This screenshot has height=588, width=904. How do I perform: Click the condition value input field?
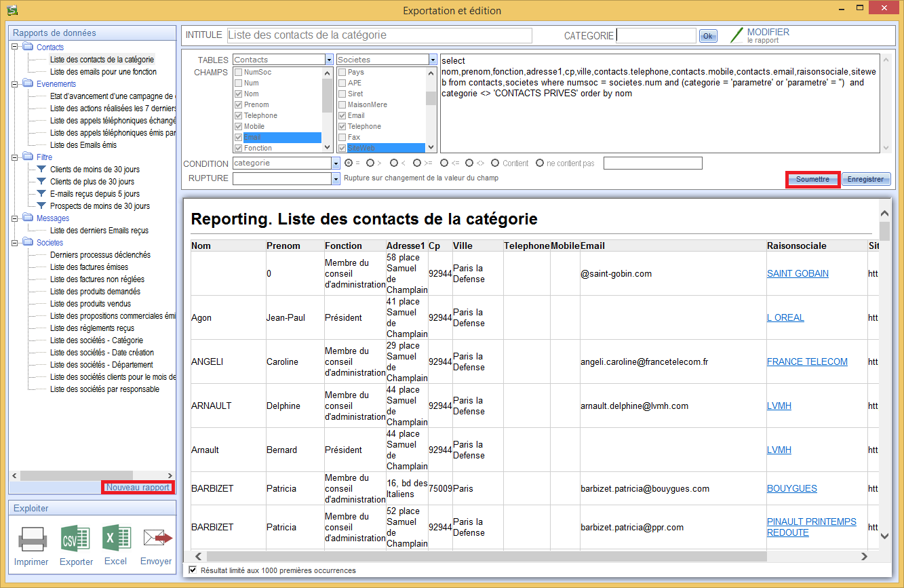tap(652, 163)
